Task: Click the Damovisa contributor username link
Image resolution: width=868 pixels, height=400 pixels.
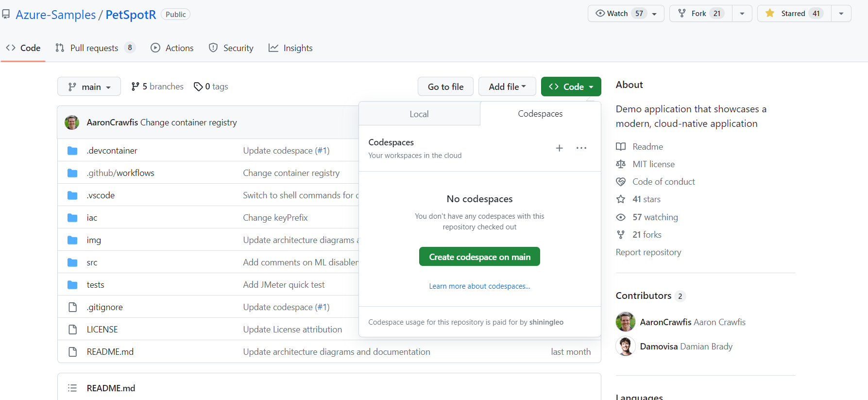Action: (x=659, y=347)
